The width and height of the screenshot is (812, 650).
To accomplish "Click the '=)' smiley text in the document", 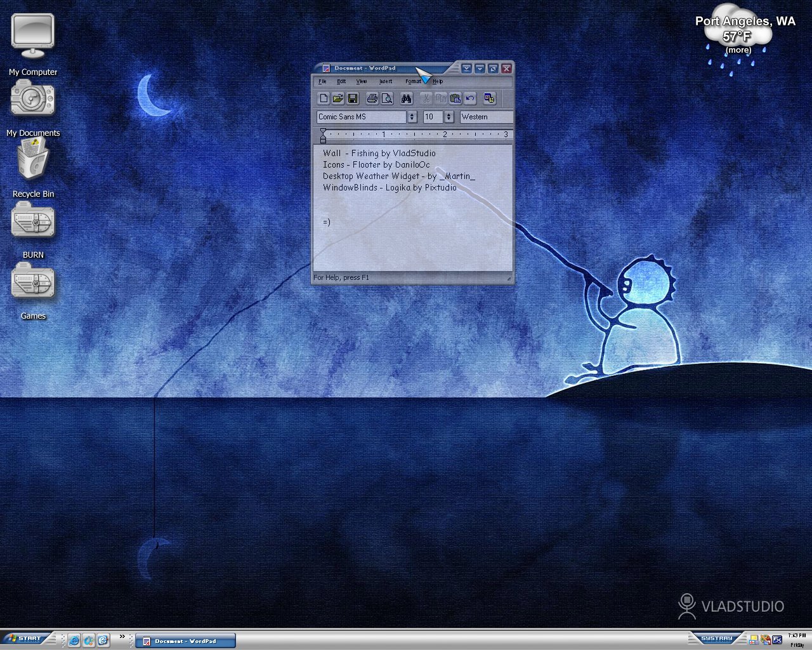I will 327,222.
